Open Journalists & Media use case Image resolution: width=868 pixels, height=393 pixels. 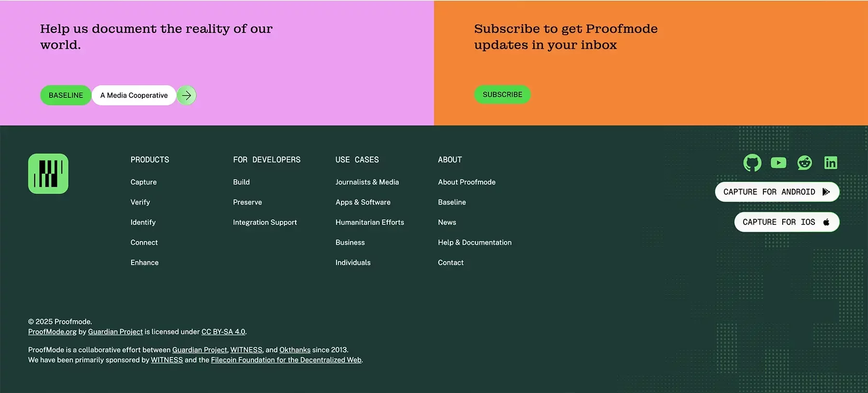point(367,182)
